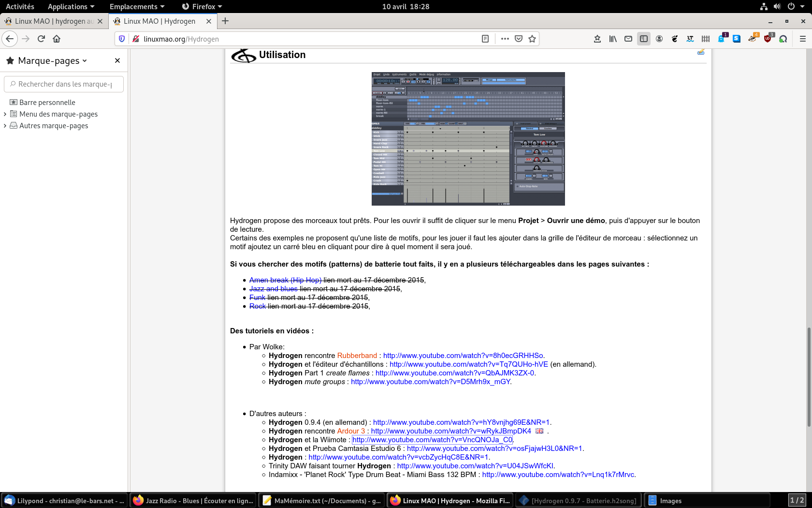Viewport: 812px width, 508px height.
Task: Open the Library toolbar button
Action: pos(613,39)
